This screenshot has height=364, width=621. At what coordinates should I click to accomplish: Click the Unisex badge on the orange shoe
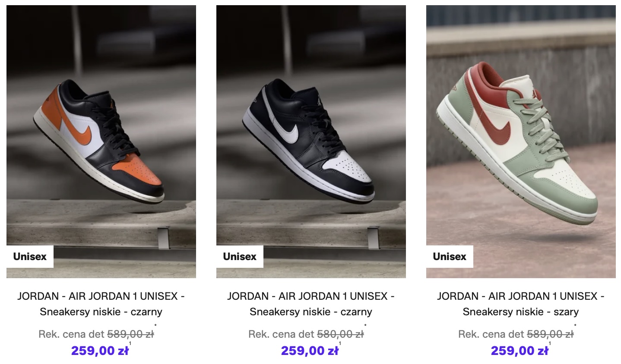30,257
